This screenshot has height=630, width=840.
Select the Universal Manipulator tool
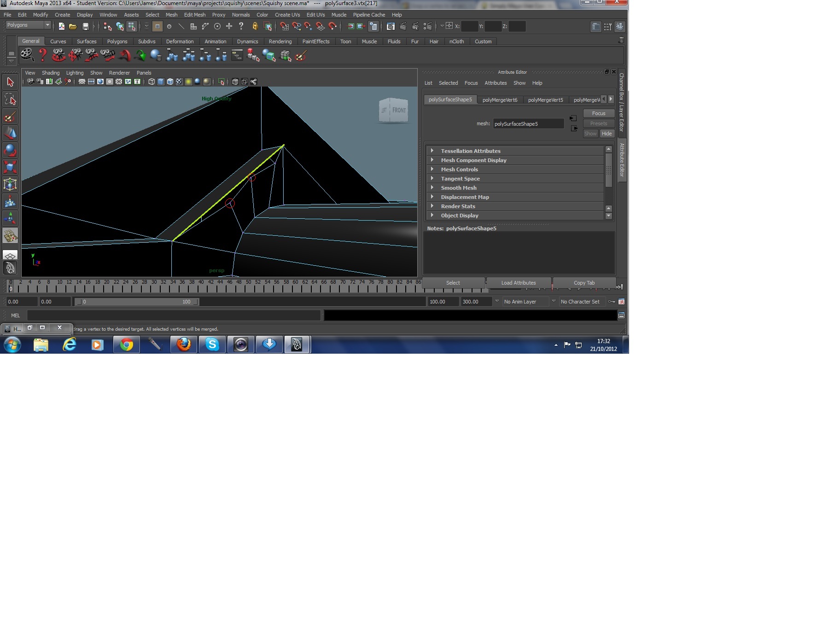pyautogui.click(x=10, y=184)
